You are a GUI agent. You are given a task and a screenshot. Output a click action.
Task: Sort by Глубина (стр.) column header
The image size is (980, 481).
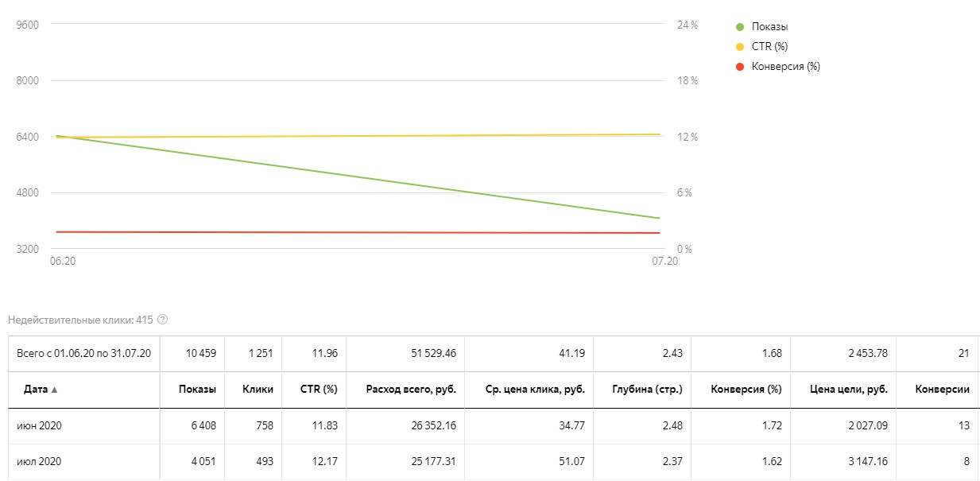[647, 390]
